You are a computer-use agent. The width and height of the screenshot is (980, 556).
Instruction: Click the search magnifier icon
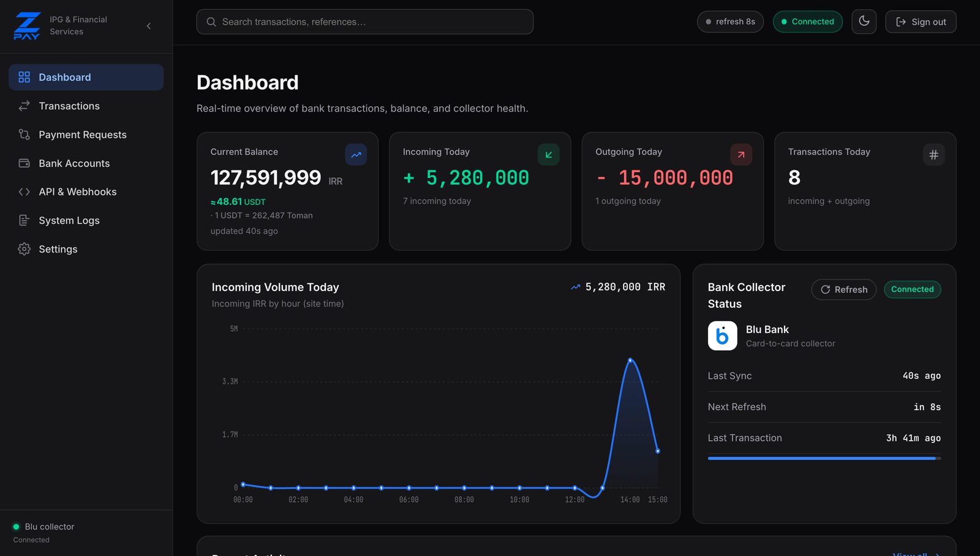pyautogui.click(x=211, y=22)
